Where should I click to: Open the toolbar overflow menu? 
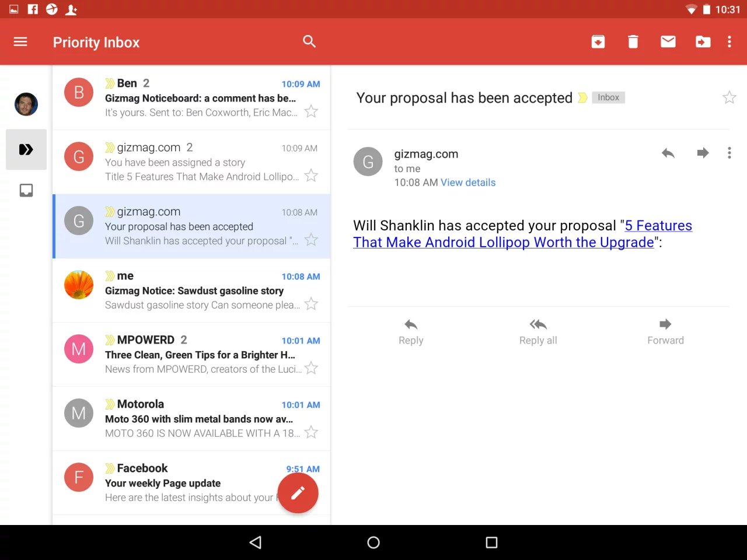(x=729, y=41)
